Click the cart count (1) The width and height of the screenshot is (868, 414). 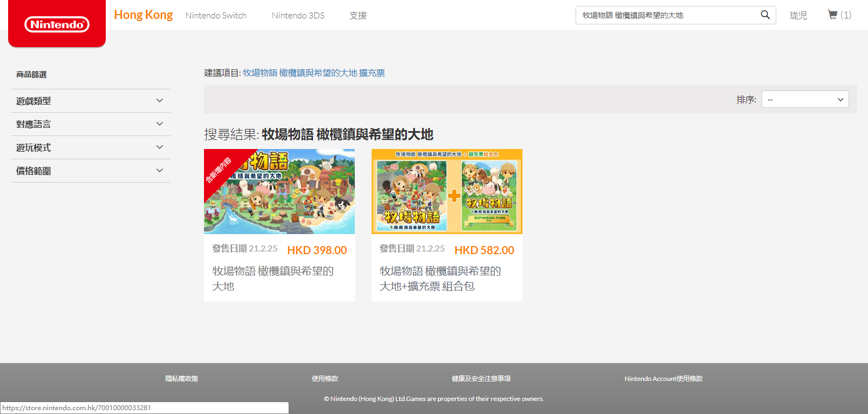pyautogui.click(x=846, y=15)
